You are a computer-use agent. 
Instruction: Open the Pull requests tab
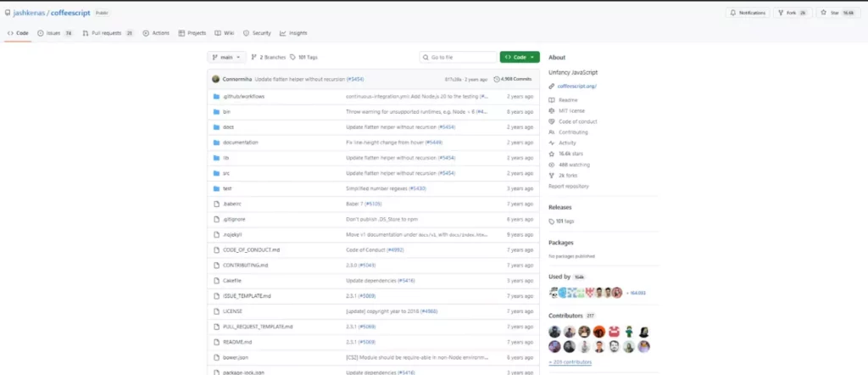click(108, 33)
